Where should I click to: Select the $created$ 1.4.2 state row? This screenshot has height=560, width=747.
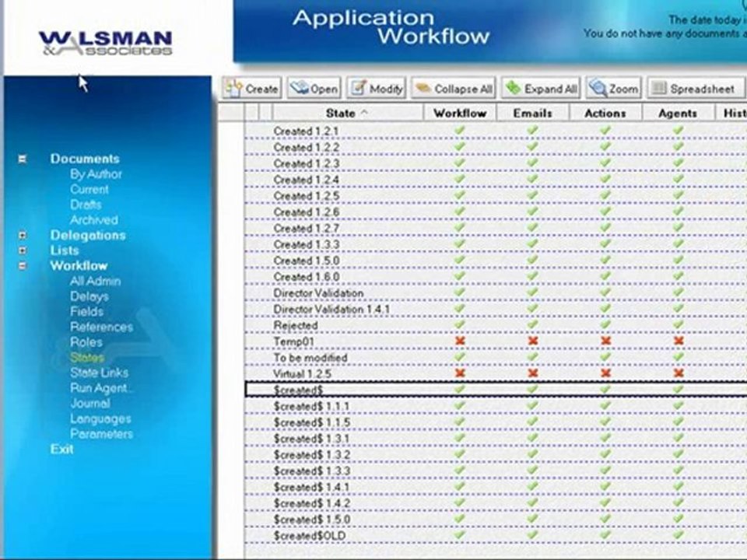(x=496, y=503)
